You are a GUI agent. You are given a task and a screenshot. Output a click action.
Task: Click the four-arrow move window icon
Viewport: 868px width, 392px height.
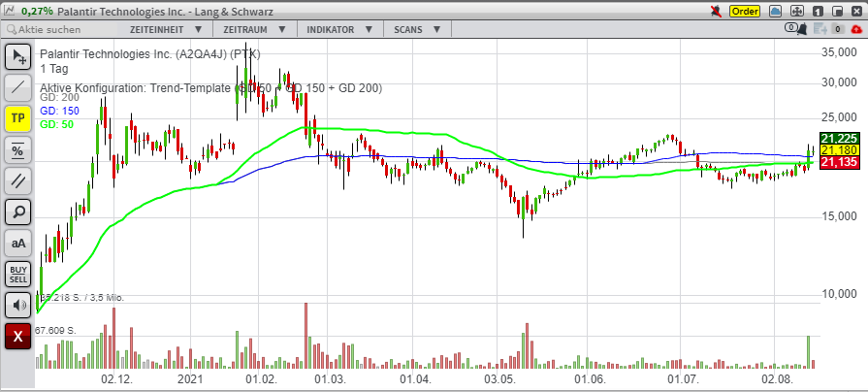tap(796, 11)
